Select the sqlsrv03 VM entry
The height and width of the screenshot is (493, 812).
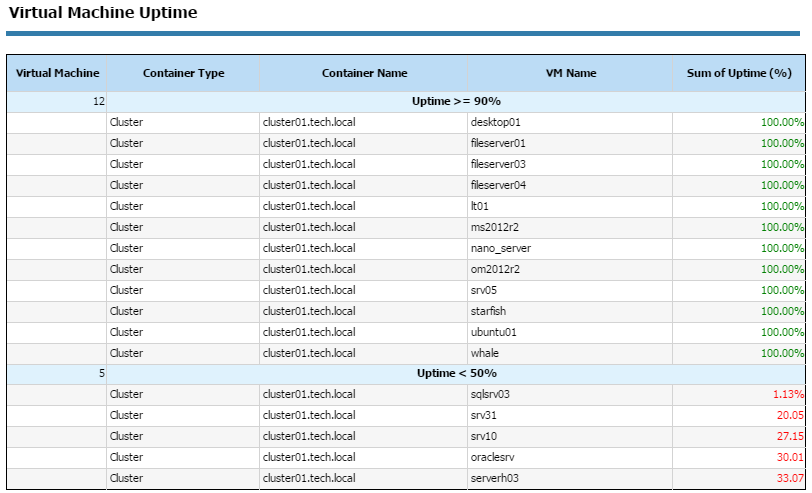(406, 394)
